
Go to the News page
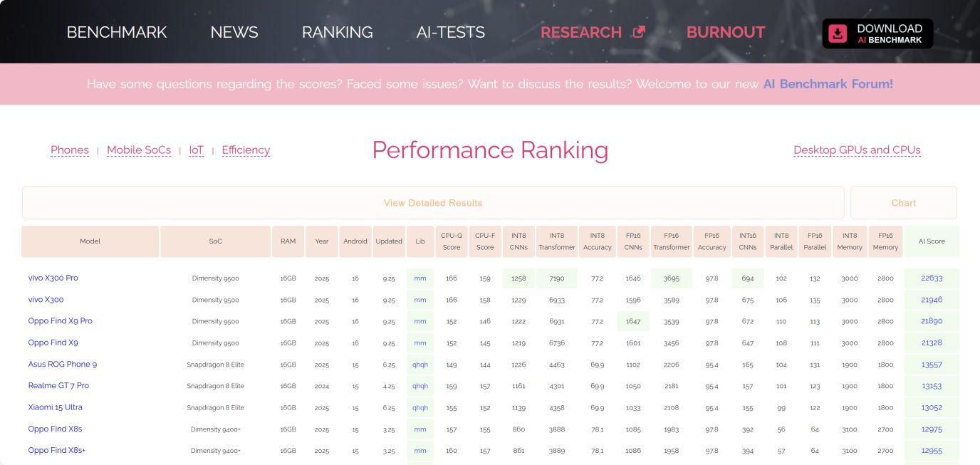(x=234, y=32)
